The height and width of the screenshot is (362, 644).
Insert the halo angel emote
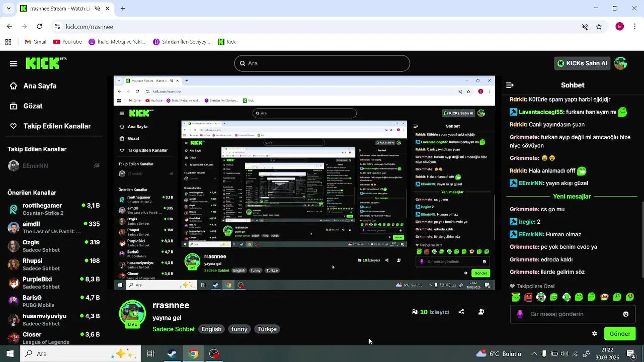(x=516, y=297)
